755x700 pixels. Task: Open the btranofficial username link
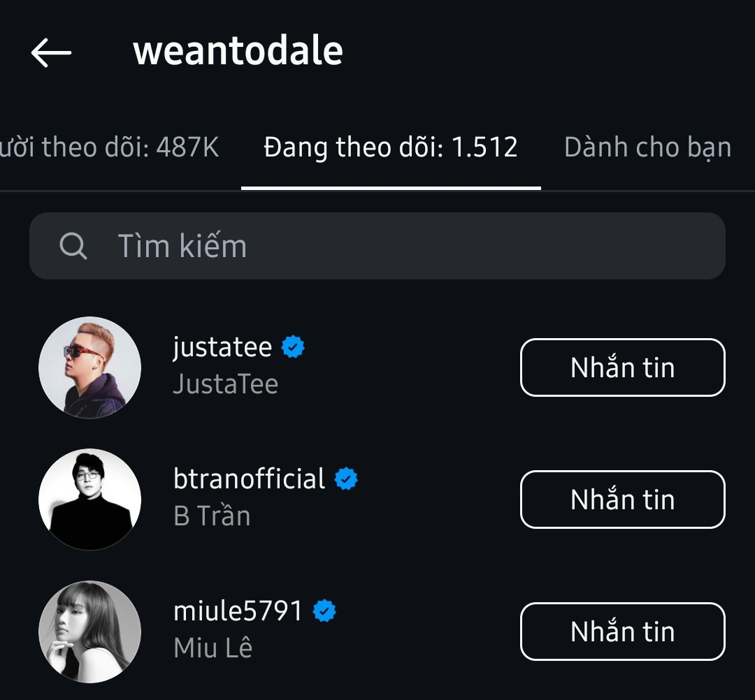pos(249,479)
